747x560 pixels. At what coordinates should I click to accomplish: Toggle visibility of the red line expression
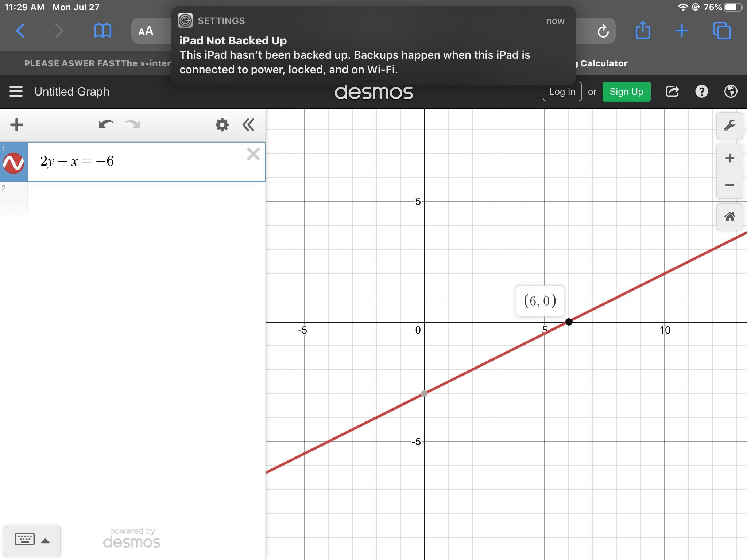pyautogui.click(x=13, y=163)
